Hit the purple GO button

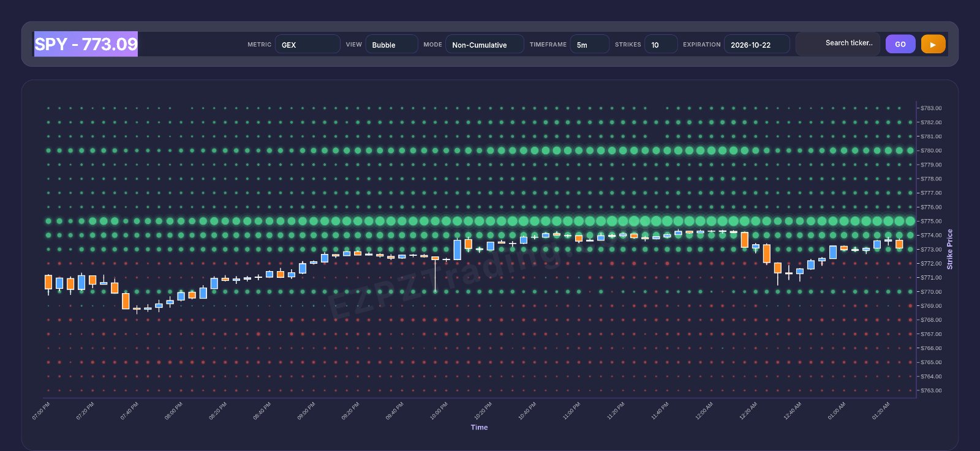click(x=900, y=44)
